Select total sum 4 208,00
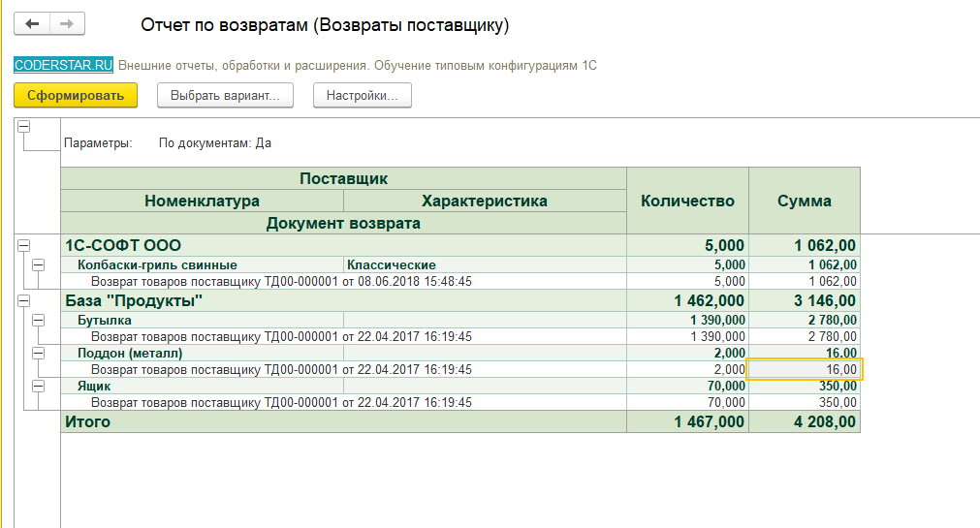 805,421
